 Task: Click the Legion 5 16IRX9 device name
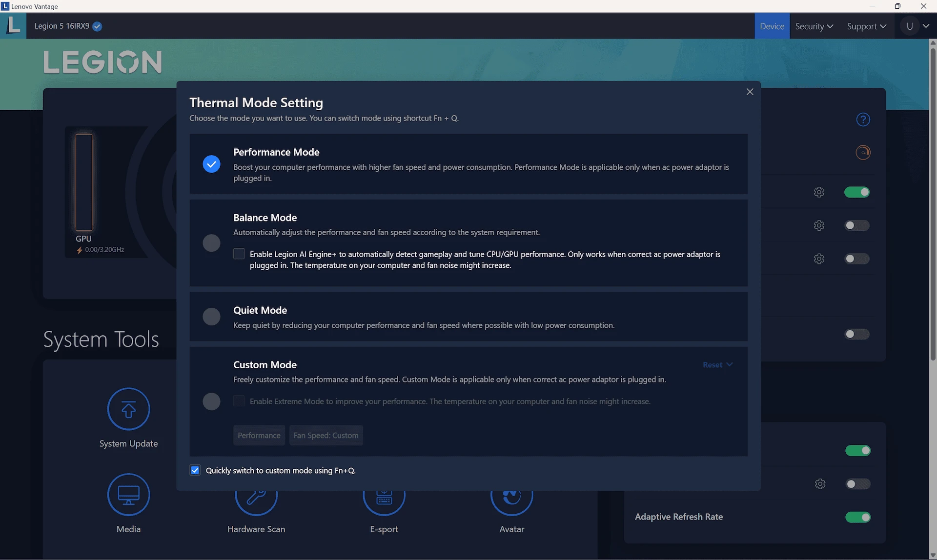coord(61,26)
